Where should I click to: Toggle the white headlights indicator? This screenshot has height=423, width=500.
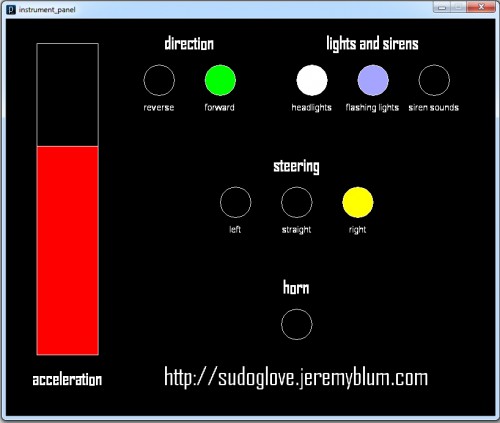312,80
